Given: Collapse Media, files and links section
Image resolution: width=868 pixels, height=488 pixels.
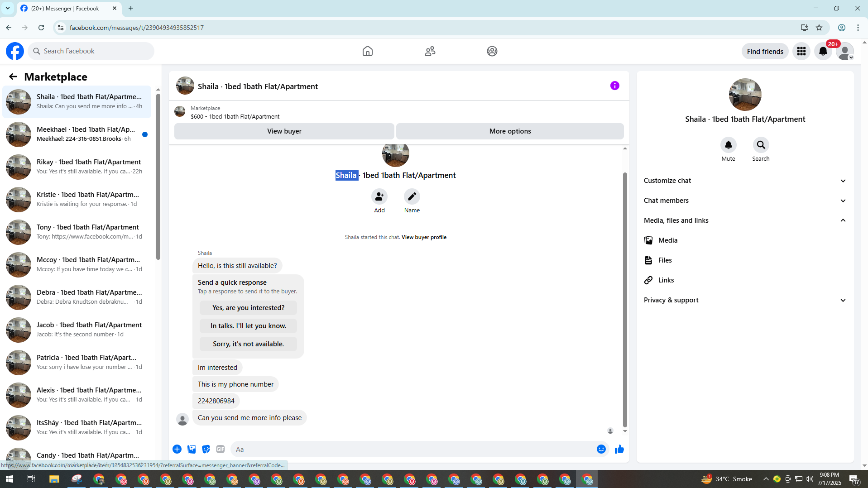Looking at the screenshot, I should (x=745, y=220).
